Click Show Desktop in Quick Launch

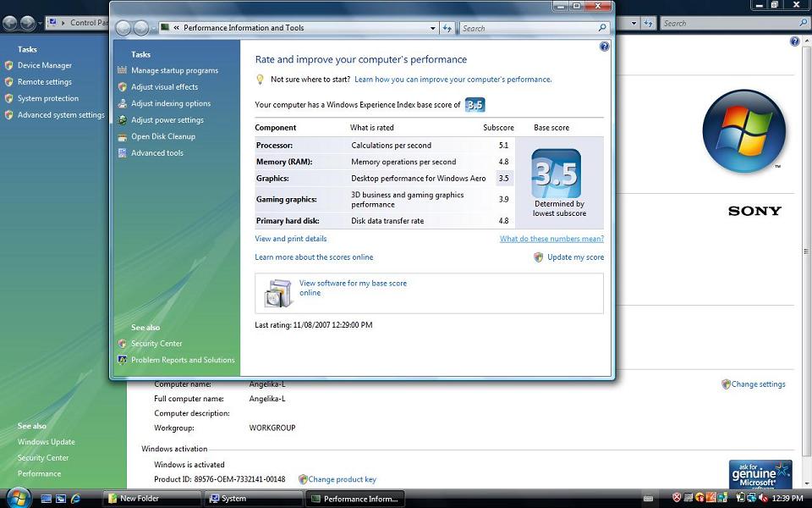(46, 499)
